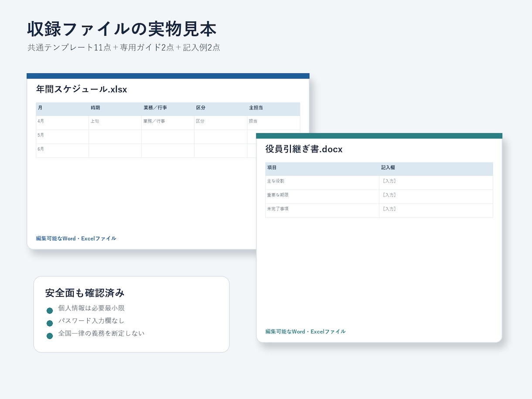Open the 年間スケジュール.xlsx card title
Viewport: 532px width, 399px height.
pos(82,89)
